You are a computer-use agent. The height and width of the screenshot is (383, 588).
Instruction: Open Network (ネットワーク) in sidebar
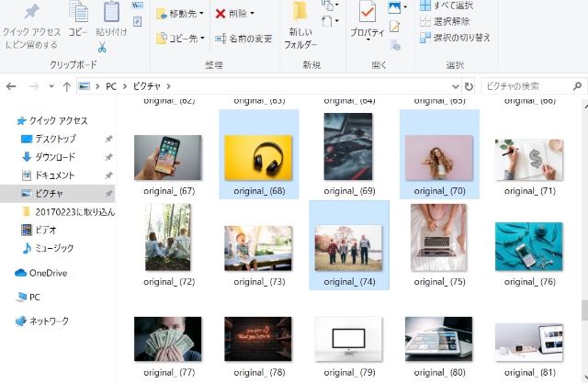tap(42, 321)
